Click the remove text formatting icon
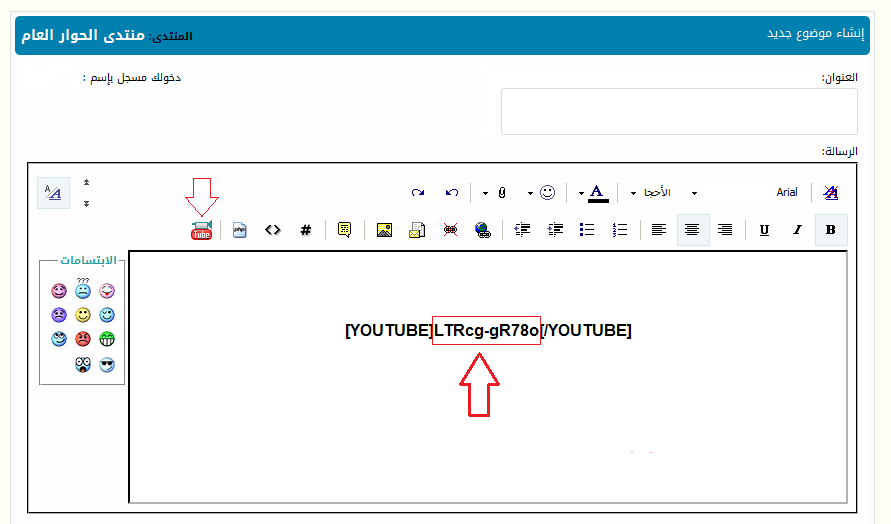 click(830, 193)
